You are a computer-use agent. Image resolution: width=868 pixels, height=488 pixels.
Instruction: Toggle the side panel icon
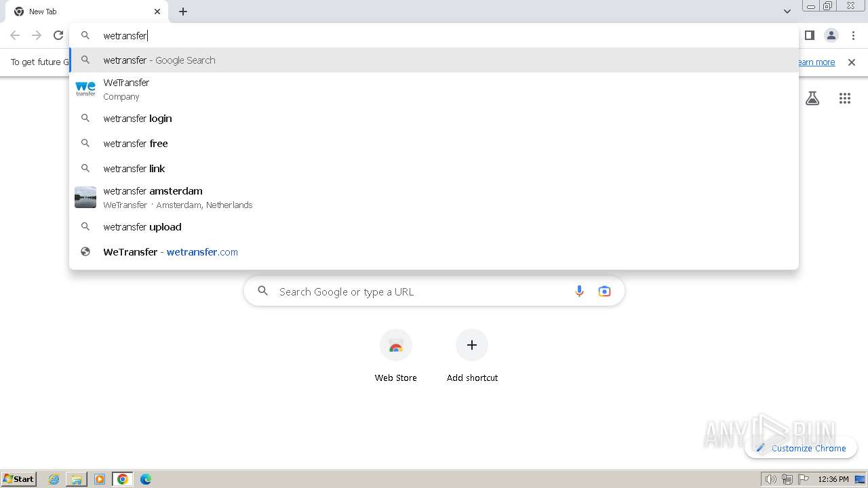809,35
